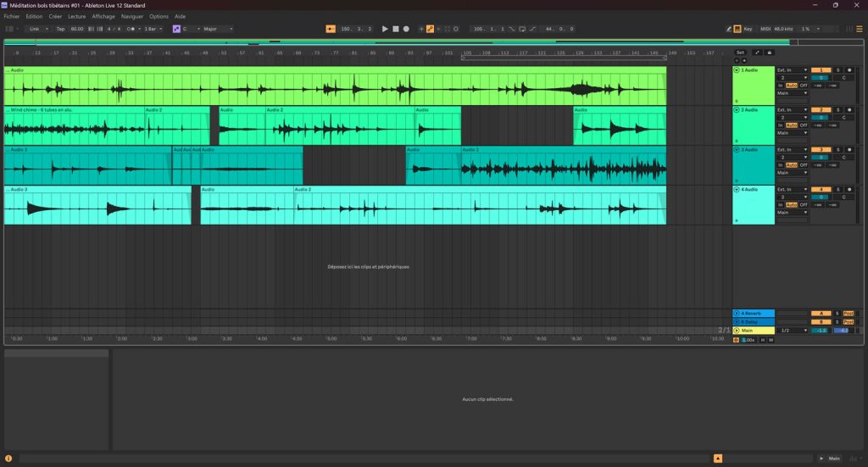The height and width of the screenshot is (467, 868).
Task: Collapse the 3 Audio track
Action: coord(737,150)
